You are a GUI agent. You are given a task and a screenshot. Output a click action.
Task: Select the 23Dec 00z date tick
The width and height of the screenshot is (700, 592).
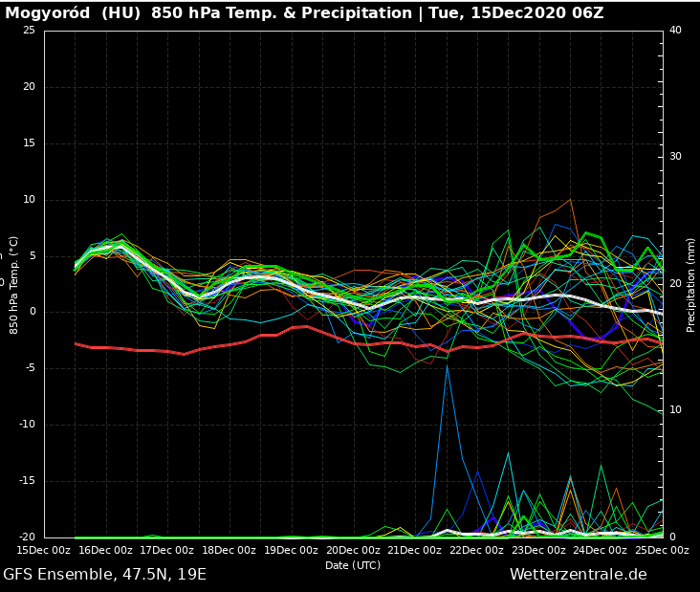click(538, 550)
